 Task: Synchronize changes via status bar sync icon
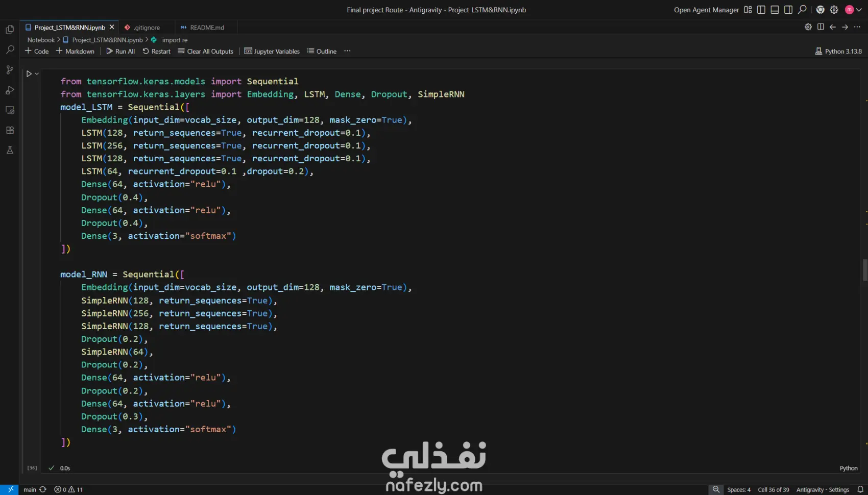tap(43, 489)
